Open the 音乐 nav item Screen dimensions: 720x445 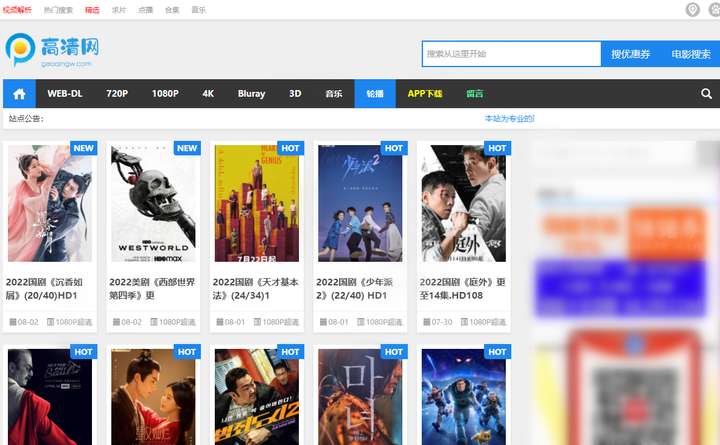[x=334, y=94]
